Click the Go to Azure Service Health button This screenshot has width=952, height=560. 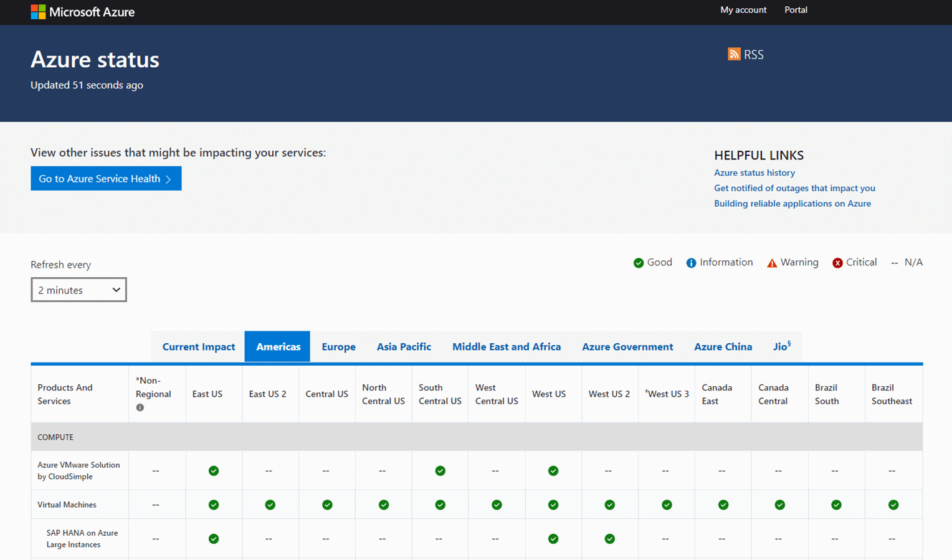click(106, 178)
